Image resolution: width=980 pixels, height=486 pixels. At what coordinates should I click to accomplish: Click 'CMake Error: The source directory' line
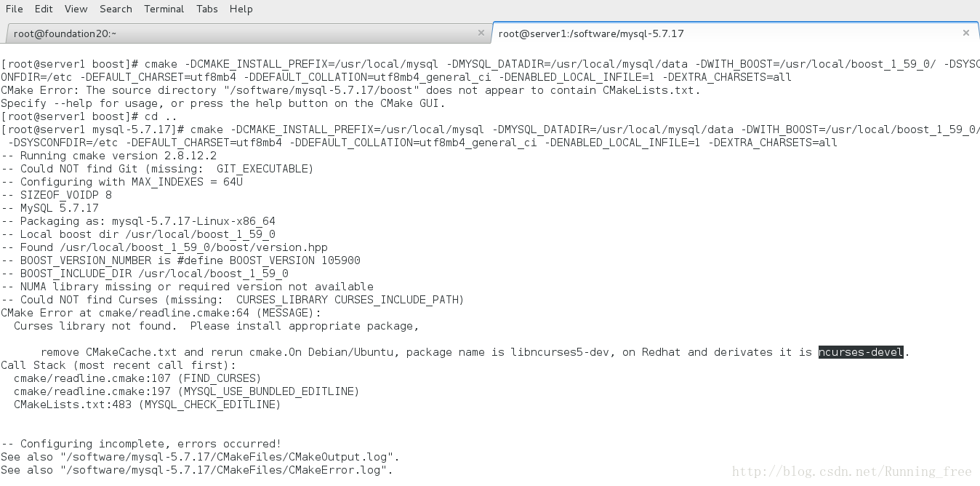point(351,90)
